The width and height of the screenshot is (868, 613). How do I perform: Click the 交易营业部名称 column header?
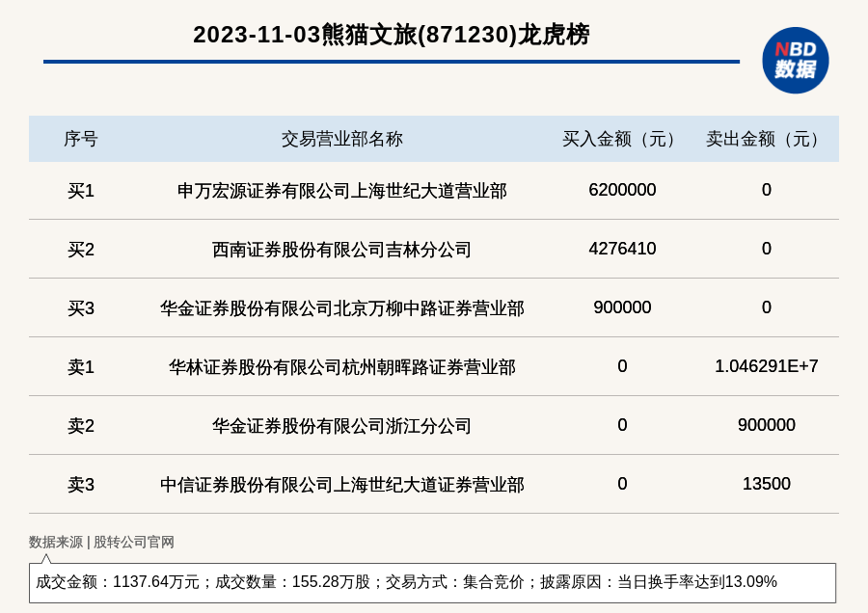(342, 139)
